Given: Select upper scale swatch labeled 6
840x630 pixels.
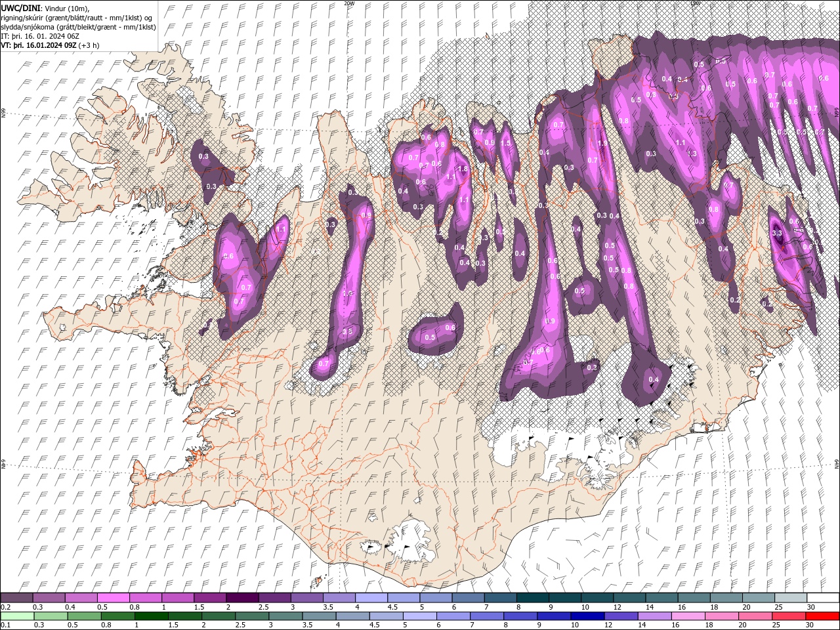Looking at the screenshot, I should (x=468, y=597).
